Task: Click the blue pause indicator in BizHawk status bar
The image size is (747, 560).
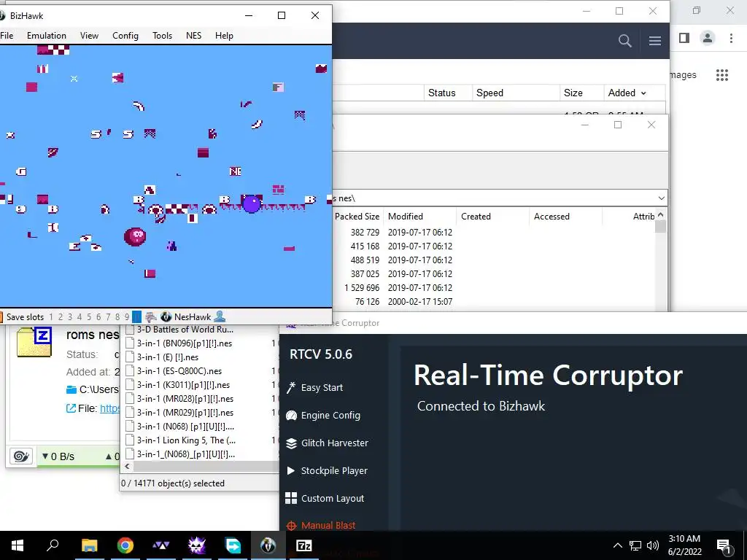Action: click(136, 316)
